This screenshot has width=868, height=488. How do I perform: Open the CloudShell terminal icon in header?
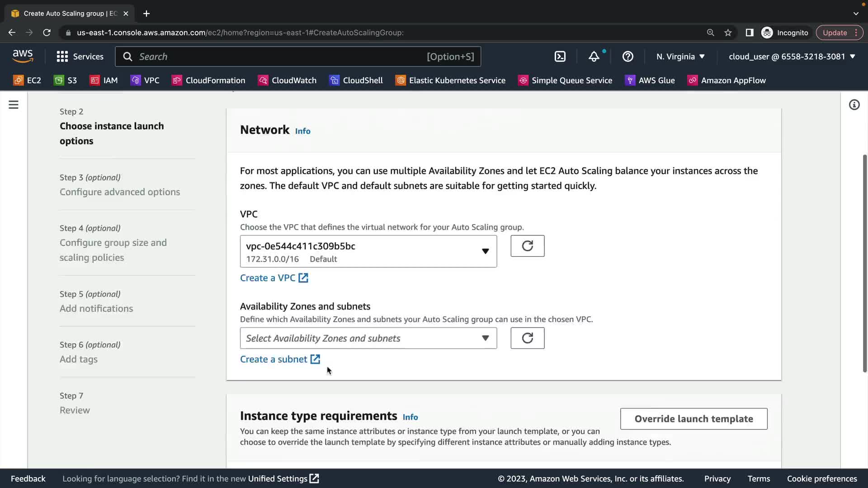click(560, 56)
